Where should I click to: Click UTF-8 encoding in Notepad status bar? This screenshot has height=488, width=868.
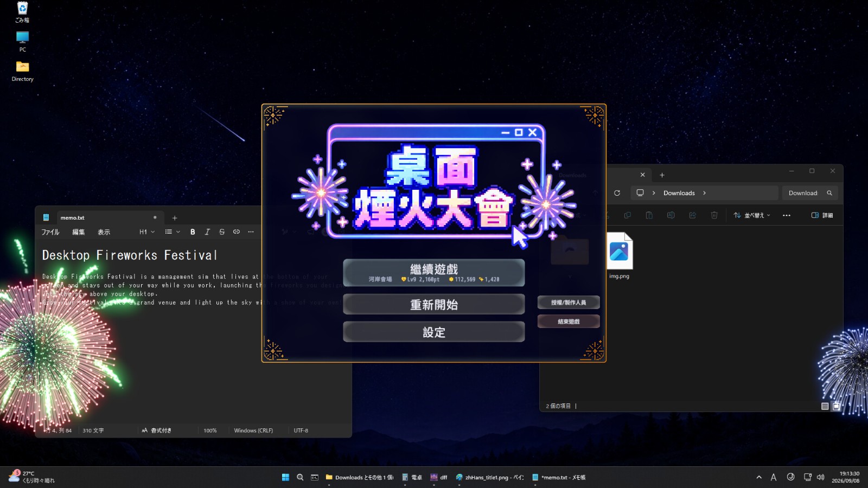[301, 431]
